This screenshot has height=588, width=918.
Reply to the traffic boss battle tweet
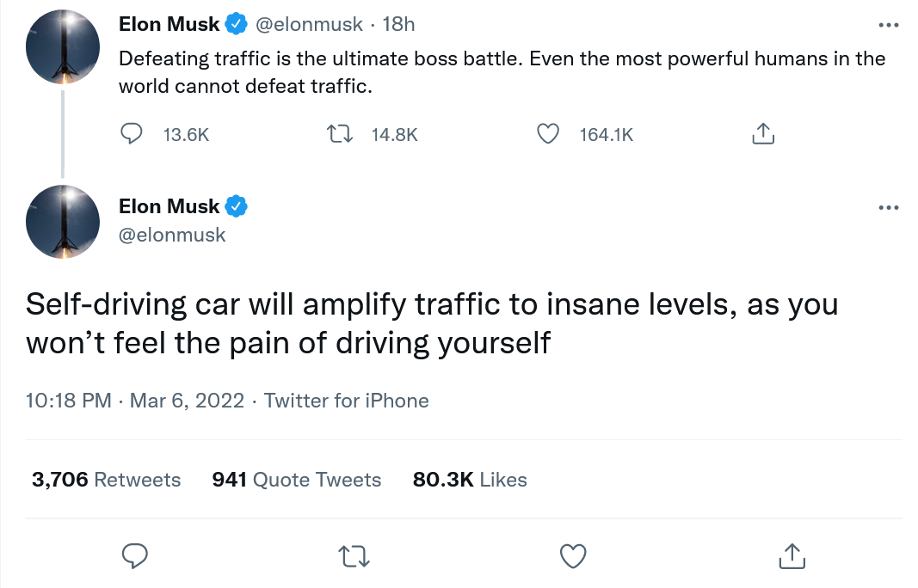pyautogui.click(x=131, y=134)
